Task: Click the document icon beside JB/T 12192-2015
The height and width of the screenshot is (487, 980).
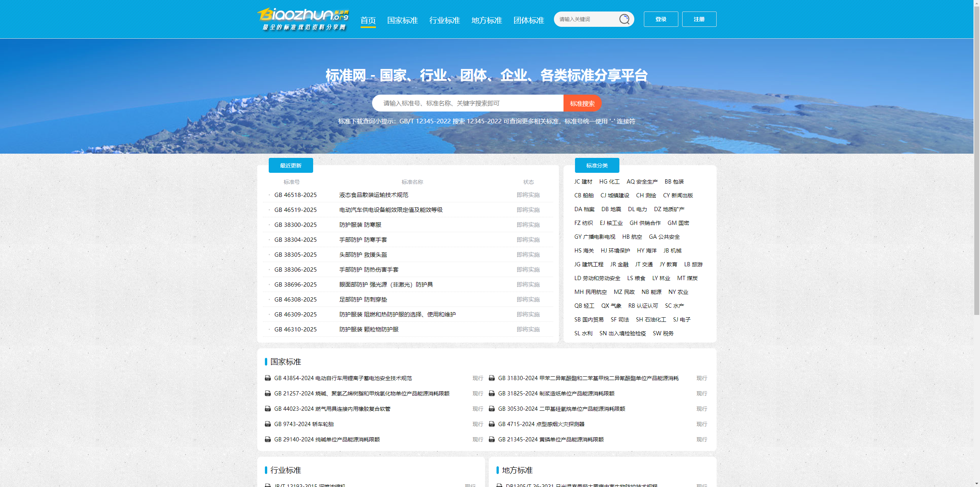Action: click(x=267, y=484)
